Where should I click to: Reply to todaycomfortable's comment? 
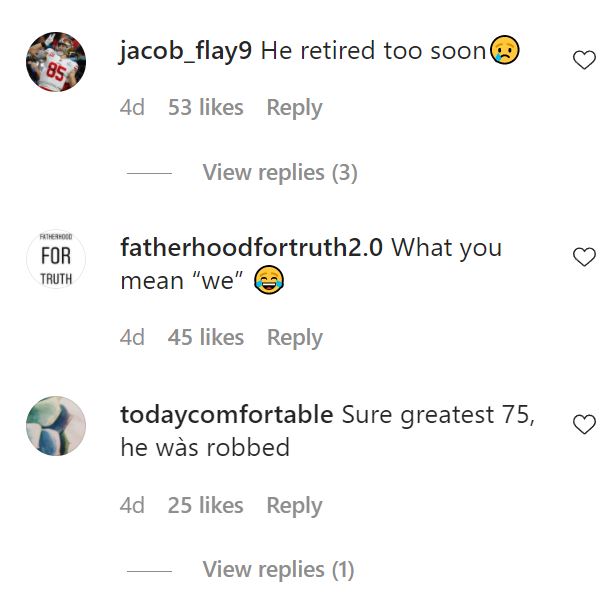294,506
